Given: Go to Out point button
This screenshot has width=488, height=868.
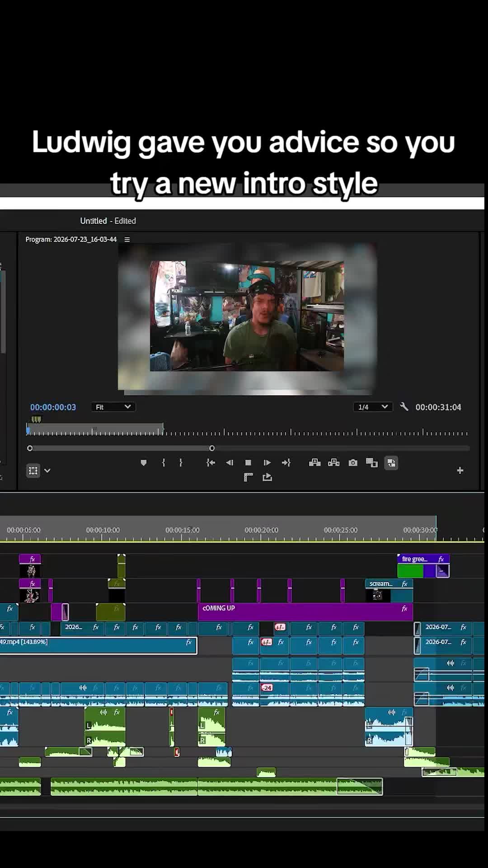Looking at the screenshot, I should [286, 462].
